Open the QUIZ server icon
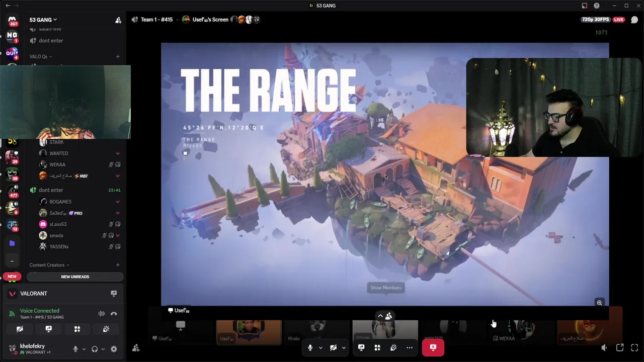This screenshot has height=362, width=644. [x=12, y=53]
